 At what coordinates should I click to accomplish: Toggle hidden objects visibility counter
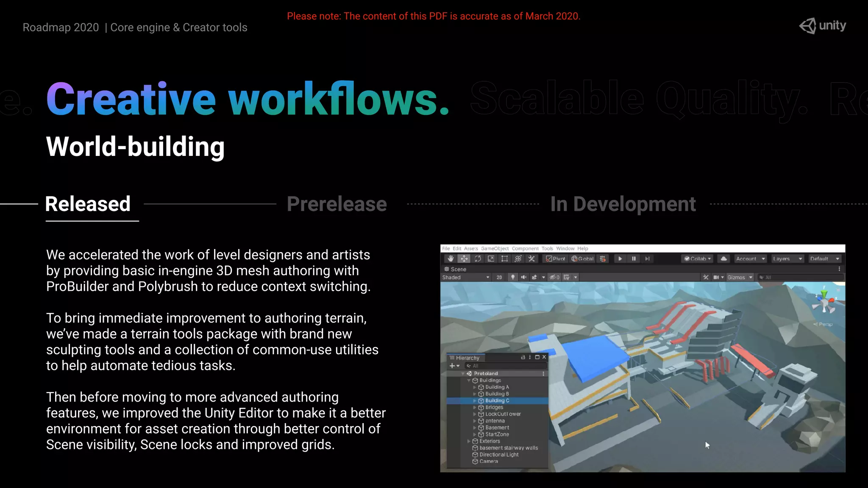coord(555,277)
